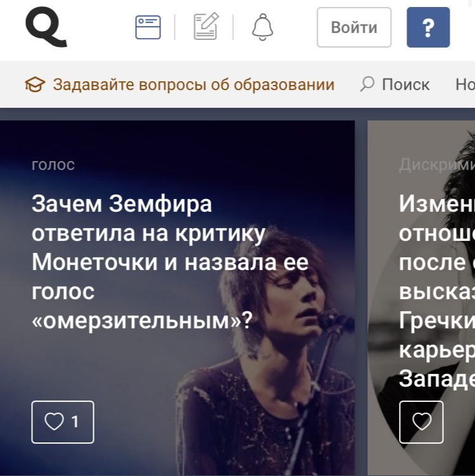Viewport: 475px width, 476px height.
Task: Click the graduation cap icon
Action: [35, 84]
